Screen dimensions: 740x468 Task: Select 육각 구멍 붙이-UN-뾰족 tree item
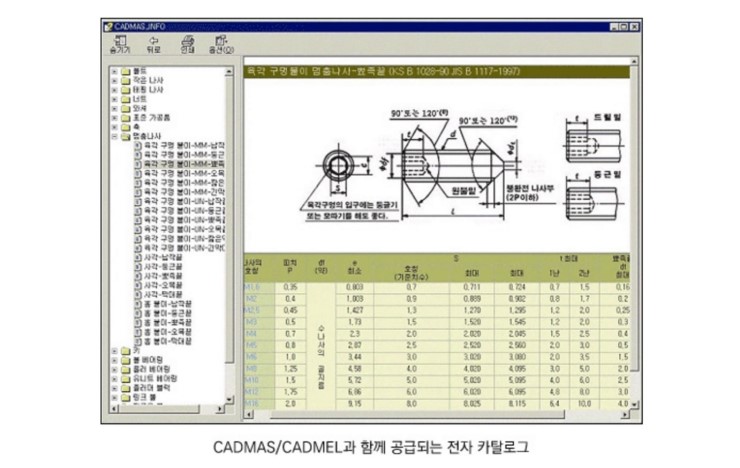(x=184, y=220)
